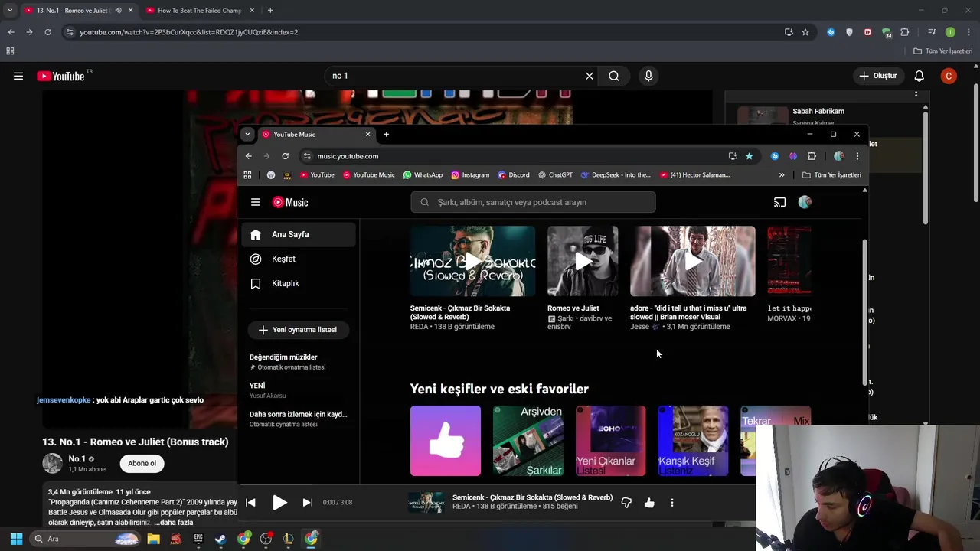980x551 pixels.
Task: Open the ChatGPT bookmark
Action: click(555, 175)
